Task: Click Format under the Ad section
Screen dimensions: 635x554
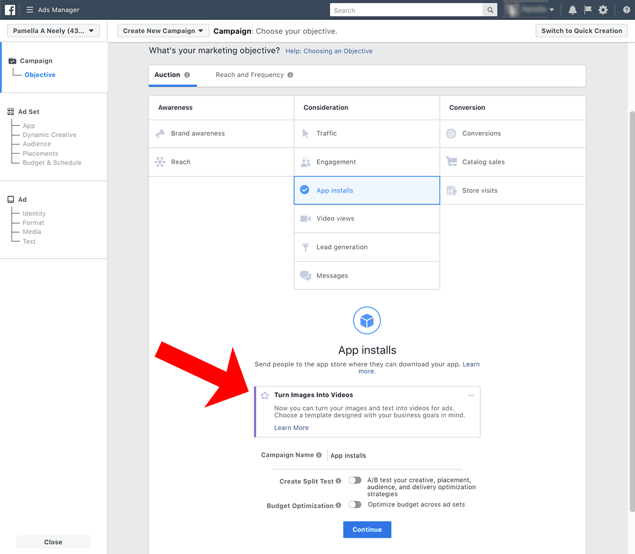Action: pyautogui.click(x=33, y=223)
